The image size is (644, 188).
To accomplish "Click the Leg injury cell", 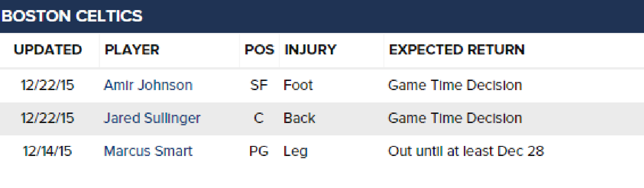I will [x=295, y=152].
